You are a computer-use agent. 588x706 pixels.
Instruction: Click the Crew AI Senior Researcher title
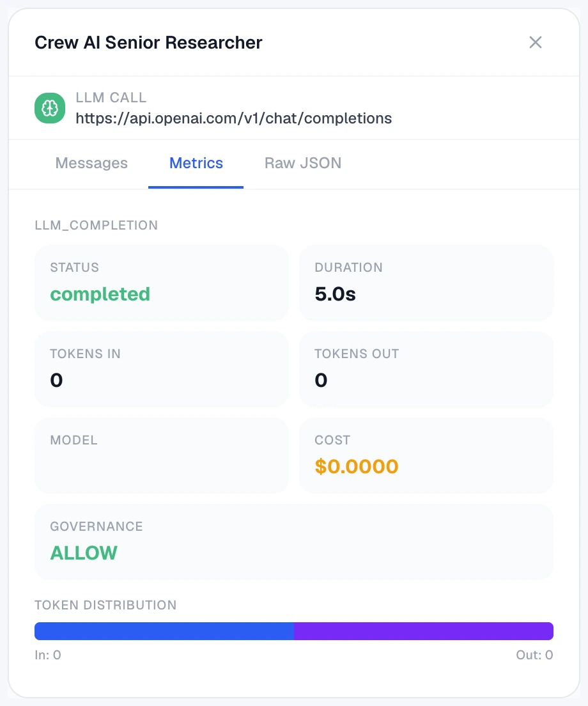[x=148, y=43]
